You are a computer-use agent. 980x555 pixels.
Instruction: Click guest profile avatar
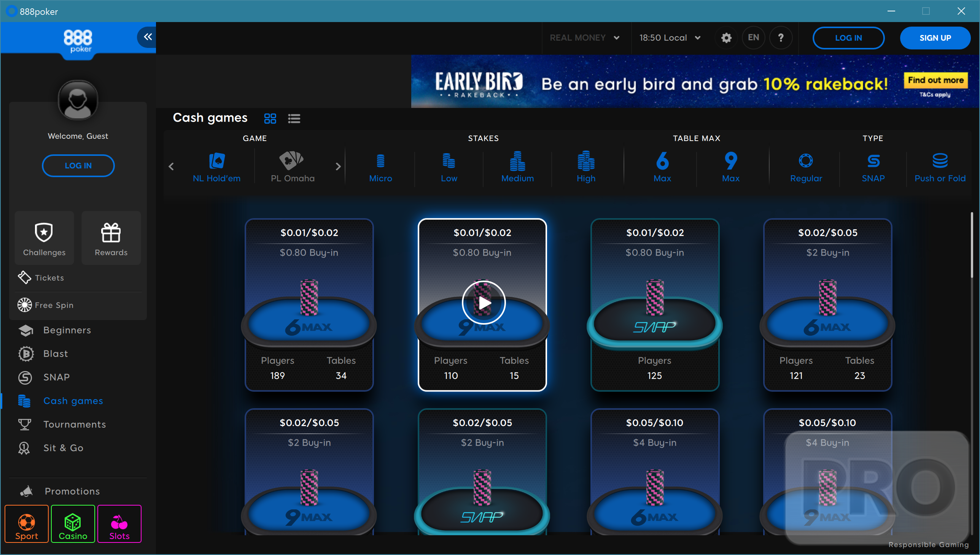point(78,100)
